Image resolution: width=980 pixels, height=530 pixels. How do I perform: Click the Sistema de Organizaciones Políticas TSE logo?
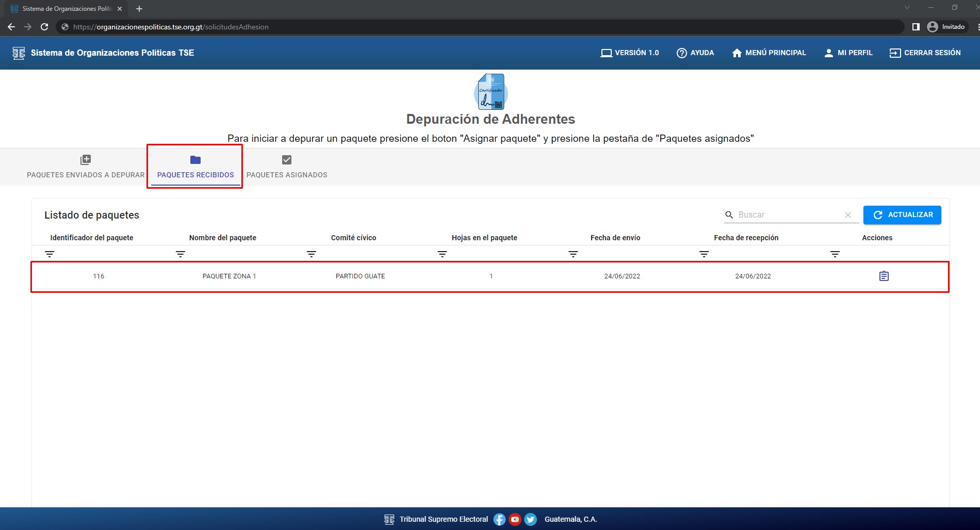pos(19,53)
